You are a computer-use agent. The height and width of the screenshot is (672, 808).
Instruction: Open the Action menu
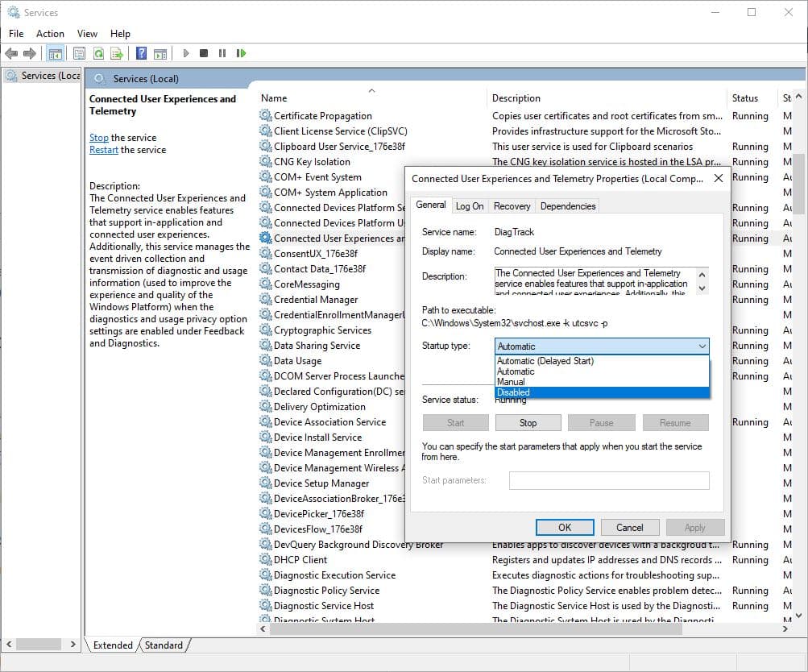pyautogui.click(x=50, y=34)
